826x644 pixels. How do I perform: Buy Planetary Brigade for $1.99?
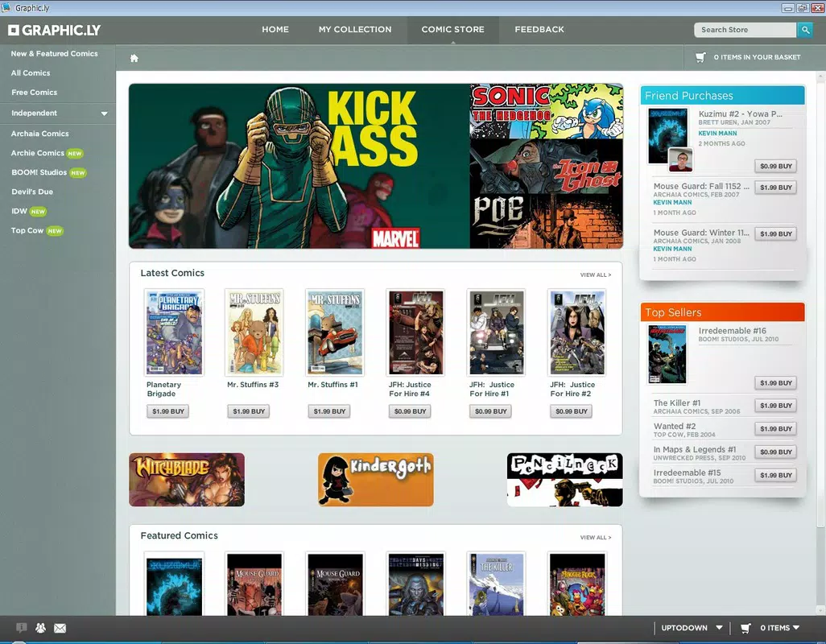point(168,411)
